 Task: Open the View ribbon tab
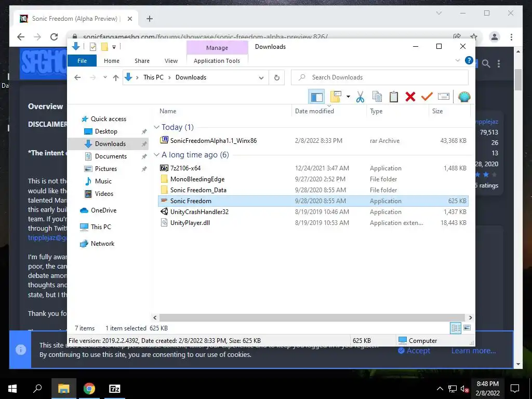171,61
